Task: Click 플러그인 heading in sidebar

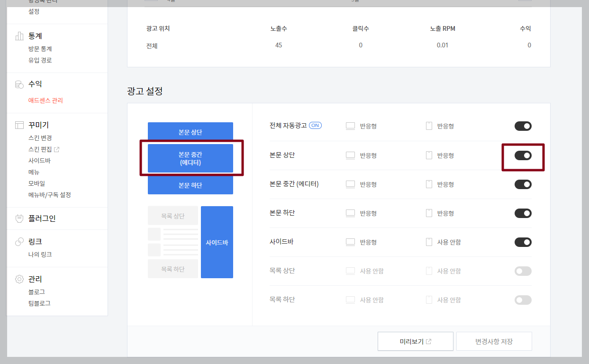Action: pyautogui.click(x=42, y=218)
